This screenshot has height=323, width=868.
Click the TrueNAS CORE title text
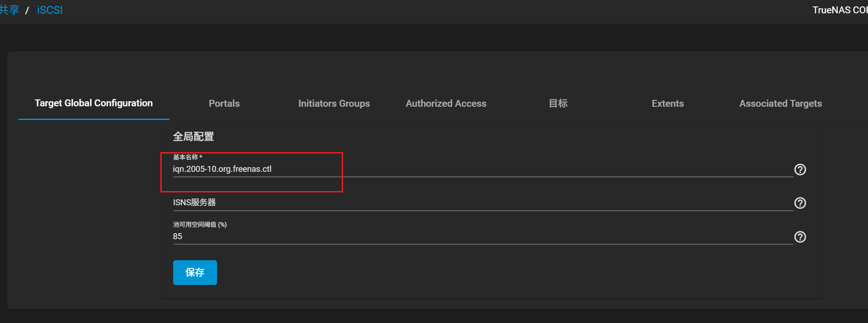tap(839, 10)
